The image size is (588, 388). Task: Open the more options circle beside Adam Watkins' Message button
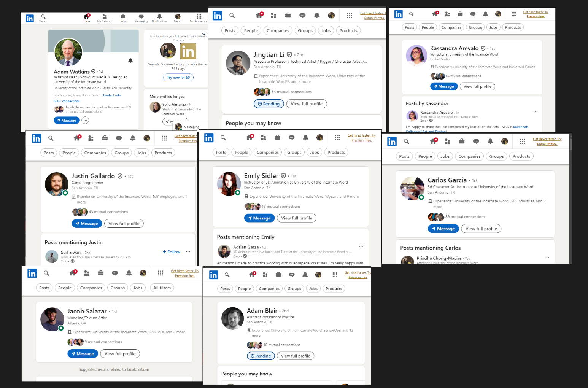click(x=85, y=120)
